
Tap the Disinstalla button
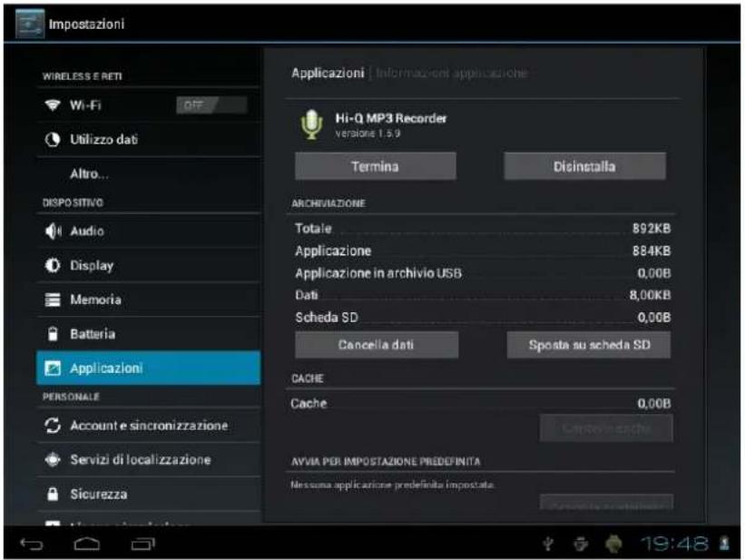coord(584,166)
